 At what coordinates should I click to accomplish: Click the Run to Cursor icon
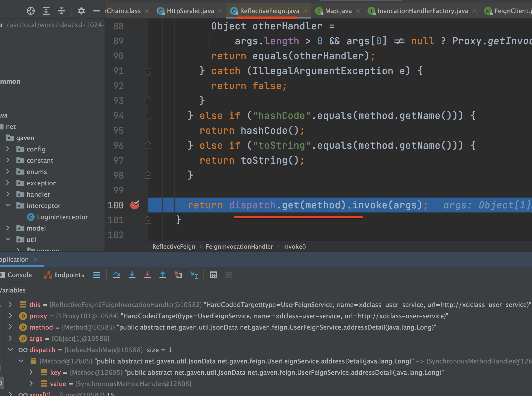click(193, 275)
